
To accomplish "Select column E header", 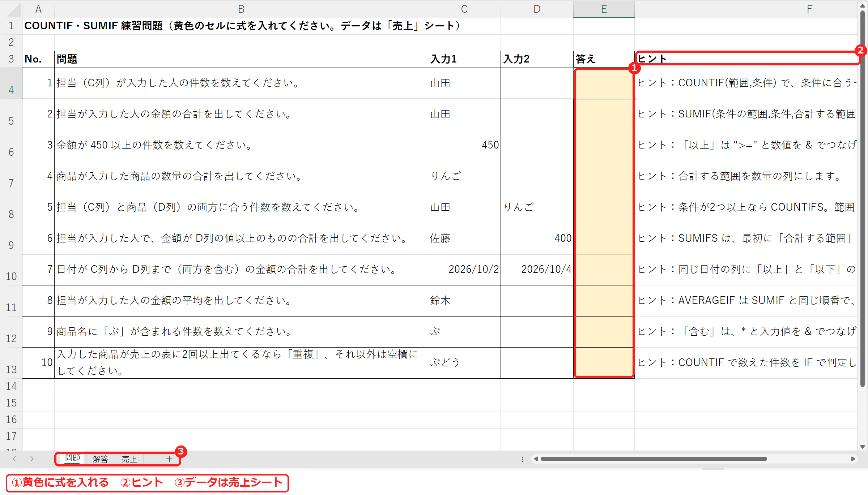I will [x=604, y=9].
